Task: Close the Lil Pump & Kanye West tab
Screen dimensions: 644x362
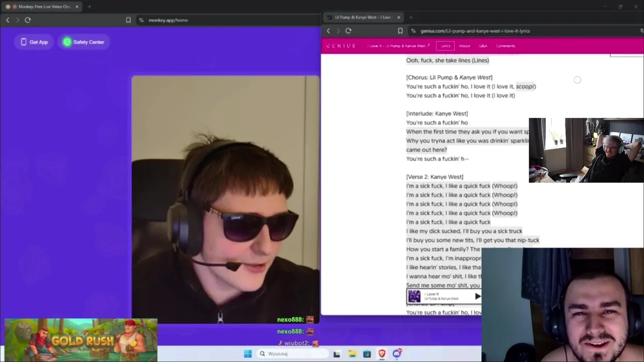Action: (x=398, y=17)
